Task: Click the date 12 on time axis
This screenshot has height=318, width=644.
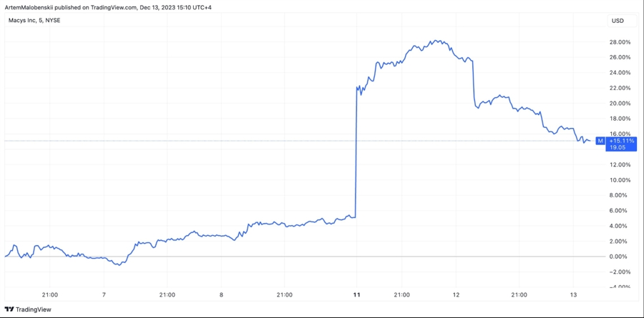Action: (x=456, y=294)
